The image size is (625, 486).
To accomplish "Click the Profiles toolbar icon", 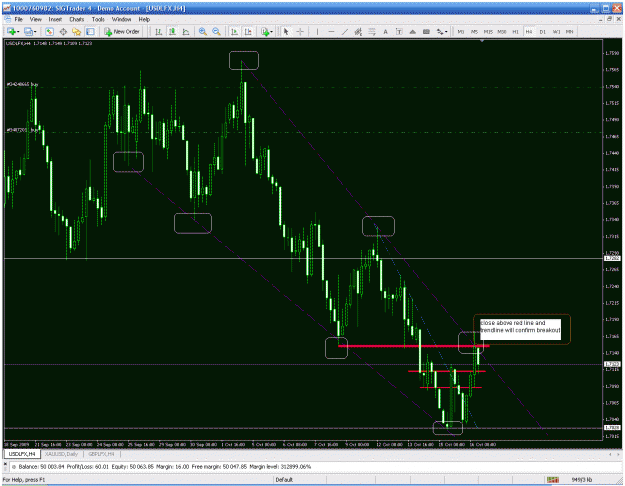I will (28, 31).
